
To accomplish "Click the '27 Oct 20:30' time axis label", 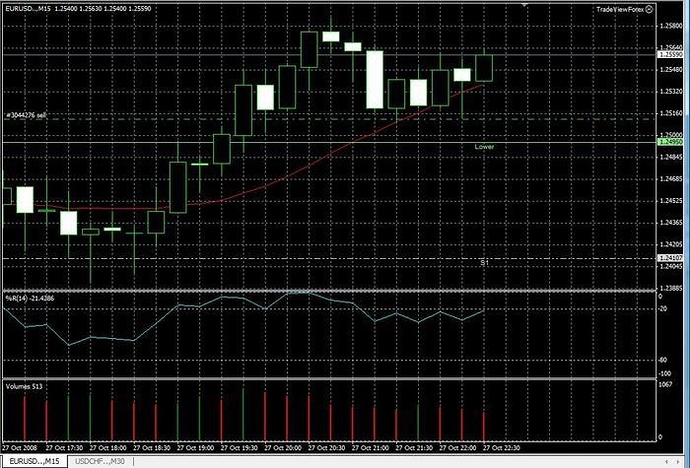I will (327, 448).
